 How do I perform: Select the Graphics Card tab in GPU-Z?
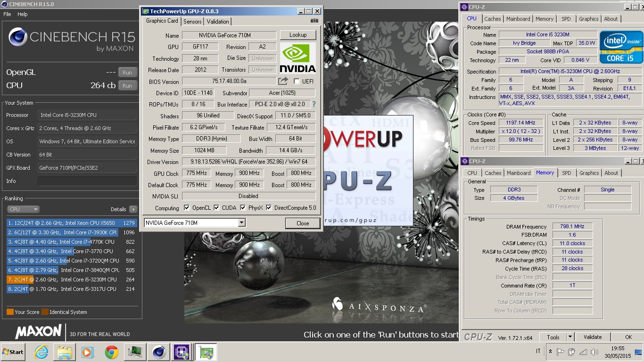(162, 21)
